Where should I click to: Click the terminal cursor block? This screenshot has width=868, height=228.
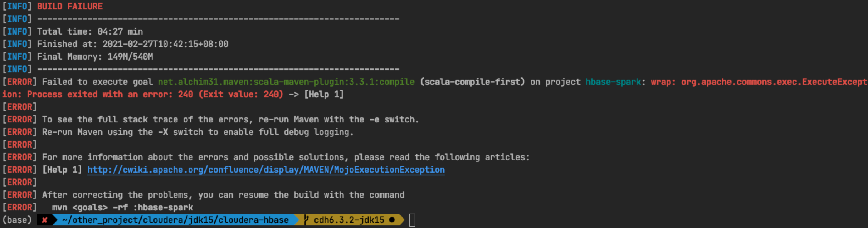coord(412,220)
